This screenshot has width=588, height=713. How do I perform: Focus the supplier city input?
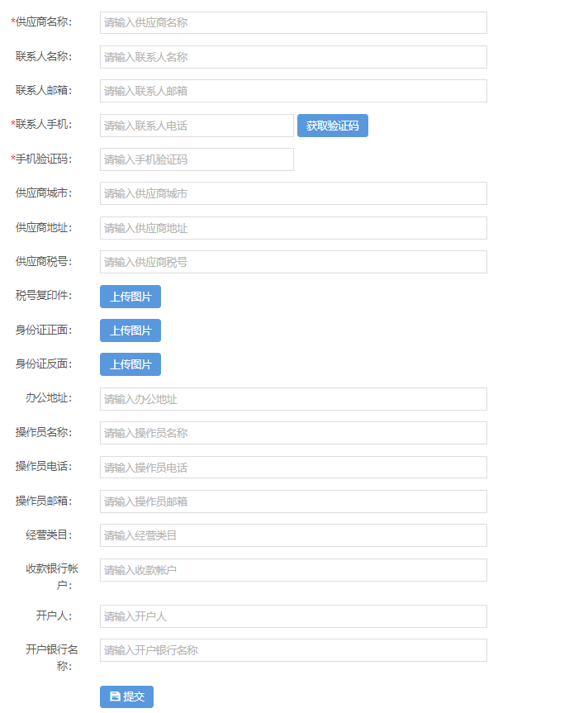click(x=293, y=193)
